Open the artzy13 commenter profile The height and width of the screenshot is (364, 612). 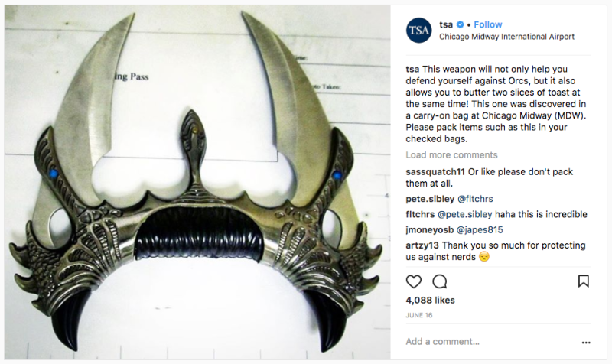point(422,245)
